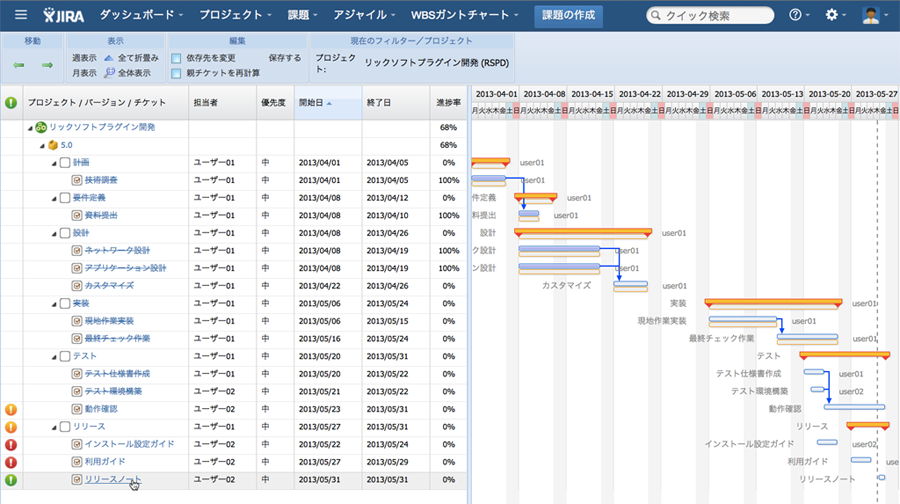Collapse the 要件定義 parent ticket
The width and height of the screenshot is (900, 504).
[x=54, y=199]
